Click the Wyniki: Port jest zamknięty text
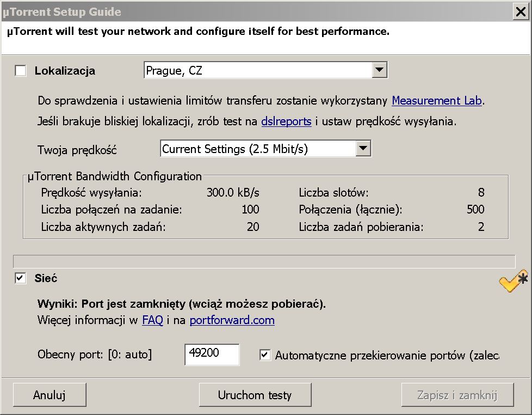 (182, 303)
